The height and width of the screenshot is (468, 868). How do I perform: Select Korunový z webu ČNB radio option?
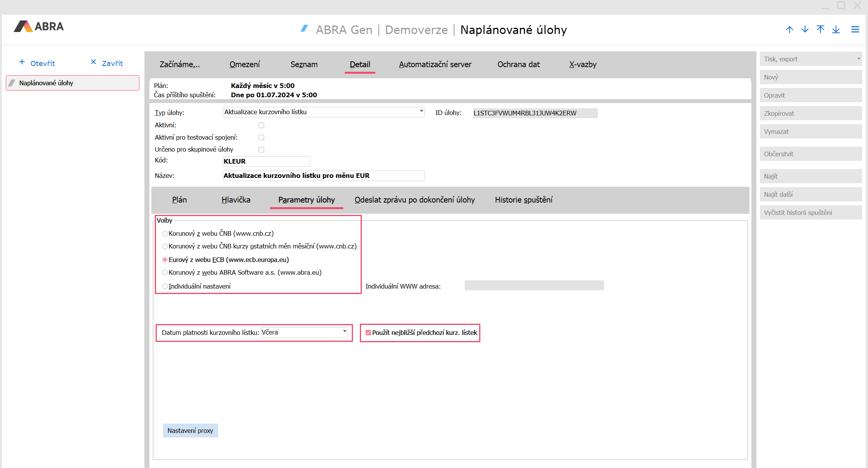[165, 234]
